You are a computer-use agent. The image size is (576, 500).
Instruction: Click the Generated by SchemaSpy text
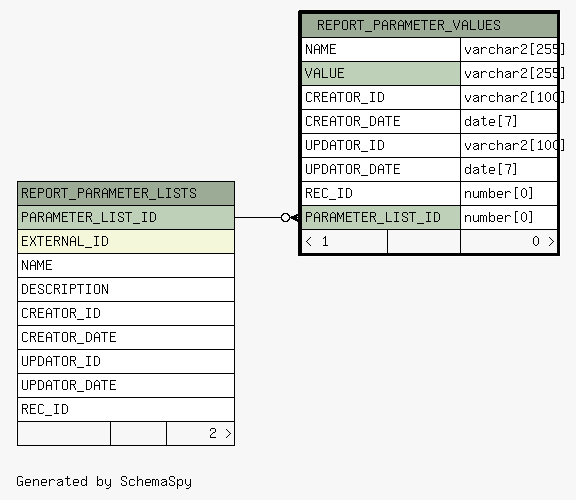point(104,481)
